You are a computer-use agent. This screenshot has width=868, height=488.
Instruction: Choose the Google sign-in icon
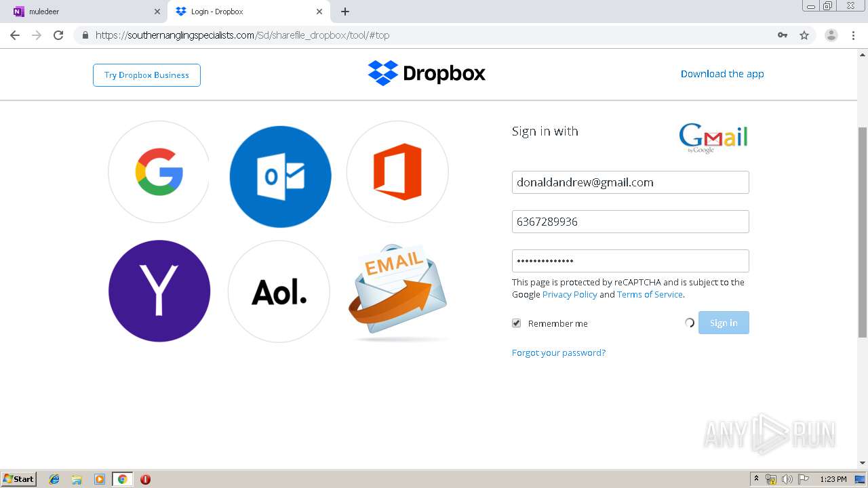coord(159,171)
